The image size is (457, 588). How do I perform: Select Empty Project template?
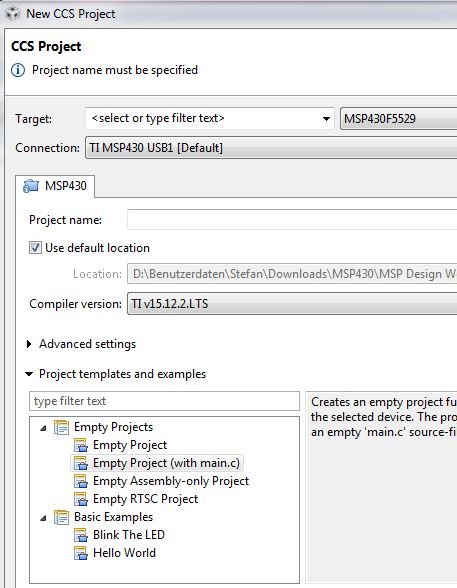(130, 445)
